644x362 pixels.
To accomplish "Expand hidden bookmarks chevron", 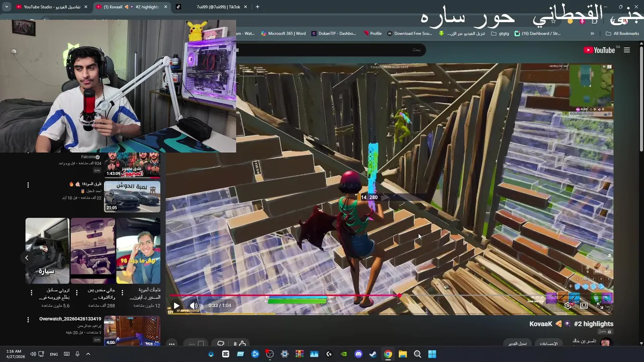I will (x=592, y=34).
